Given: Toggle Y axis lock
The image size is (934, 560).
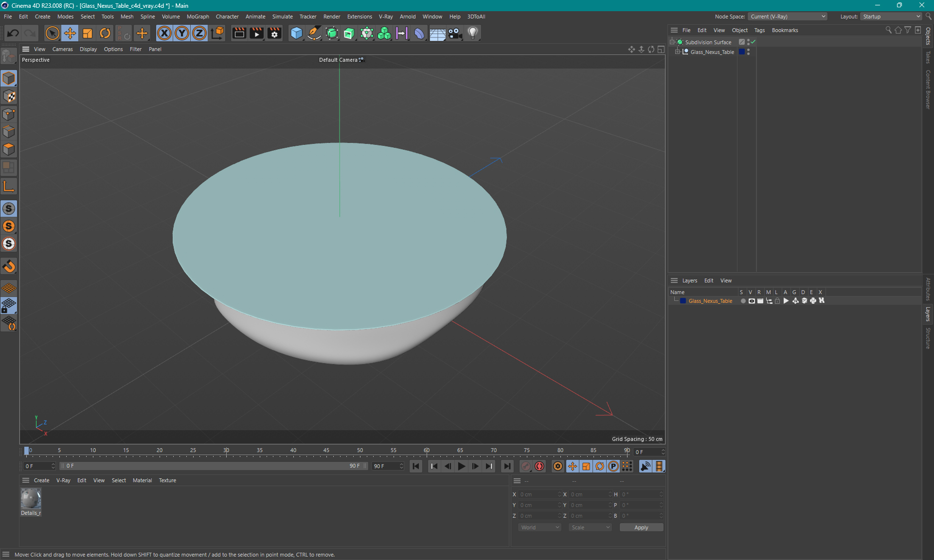Looking at the screenshot, I should coord(182,33).
